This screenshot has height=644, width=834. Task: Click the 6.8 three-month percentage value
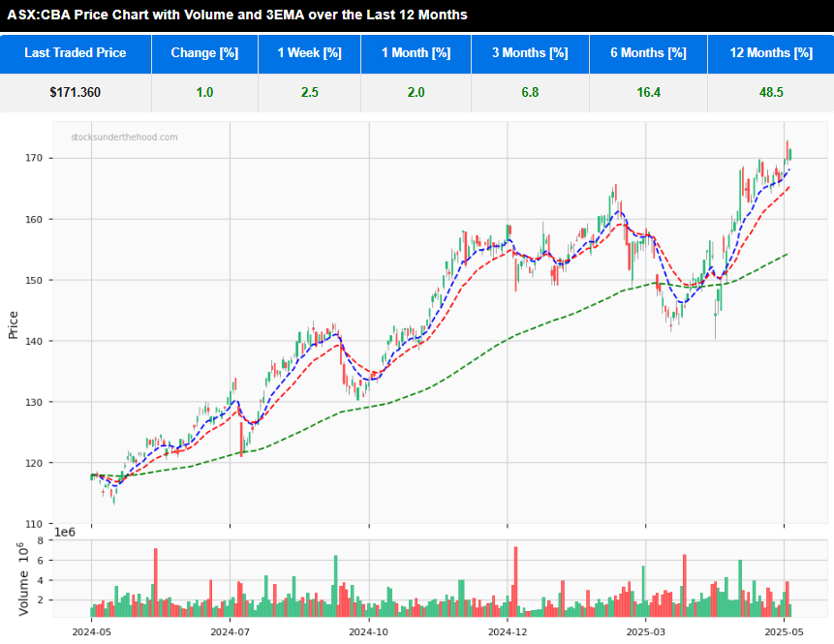(x=530, y=93)
